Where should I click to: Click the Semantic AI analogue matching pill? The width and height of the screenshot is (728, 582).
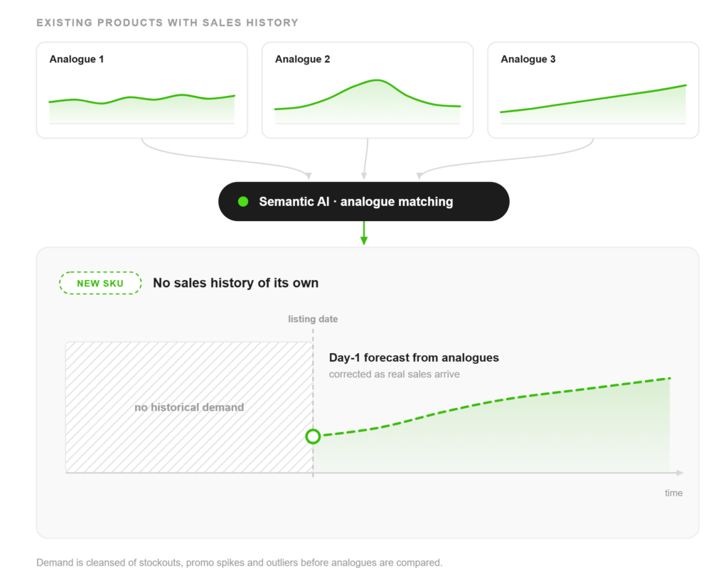tap(364, 201)
